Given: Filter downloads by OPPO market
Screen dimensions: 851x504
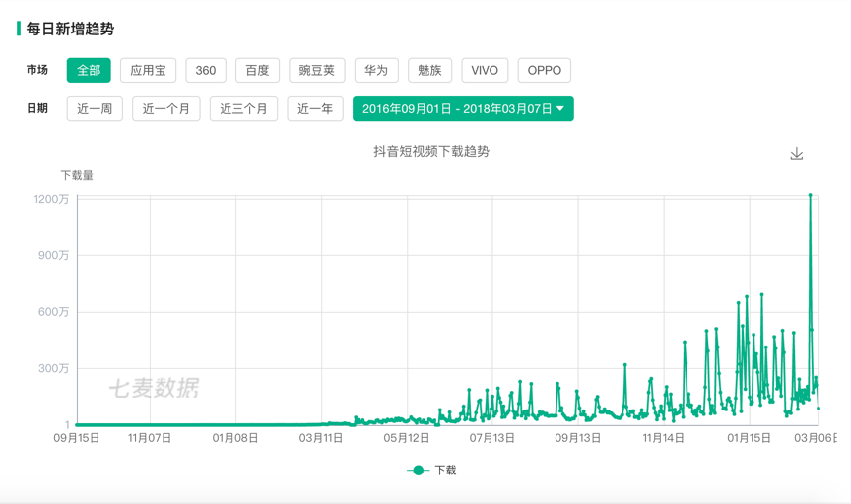Looking at the screenshot, I should click(x=544, y=71).
